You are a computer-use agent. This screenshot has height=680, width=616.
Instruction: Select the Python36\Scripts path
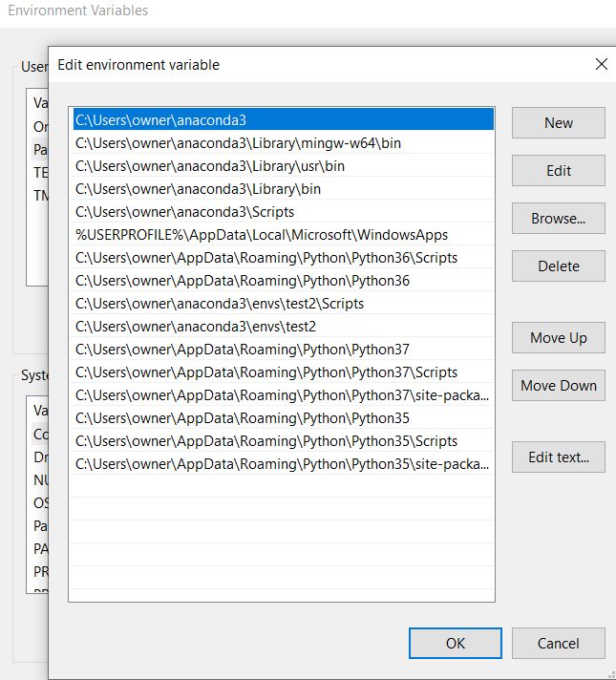tap(284, 258)
